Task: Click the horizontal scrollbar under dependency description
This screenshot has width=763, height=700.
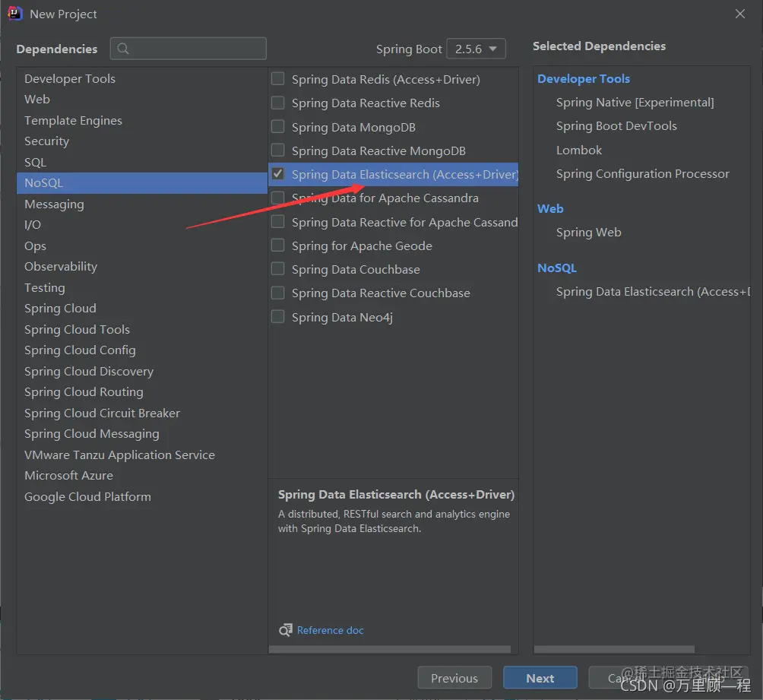Action: tap(390, 649)
